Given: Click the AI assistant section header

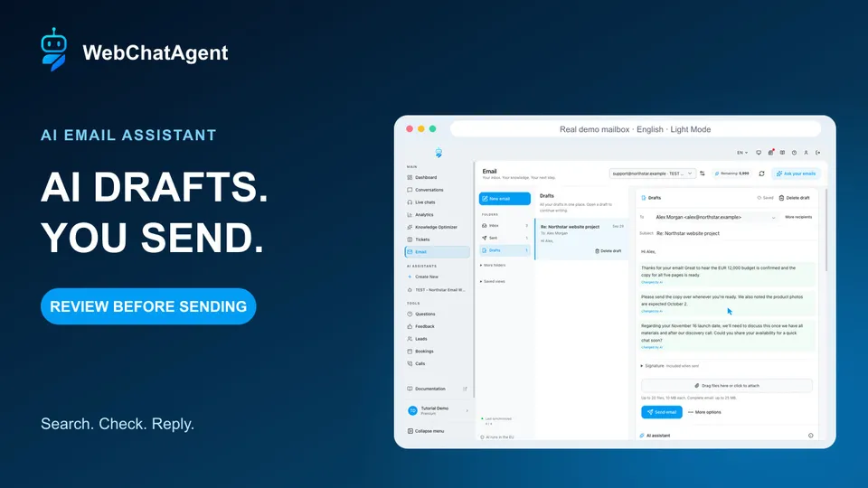Looking at the screenshot, I should pyautogui.click(x=655, y=436).
